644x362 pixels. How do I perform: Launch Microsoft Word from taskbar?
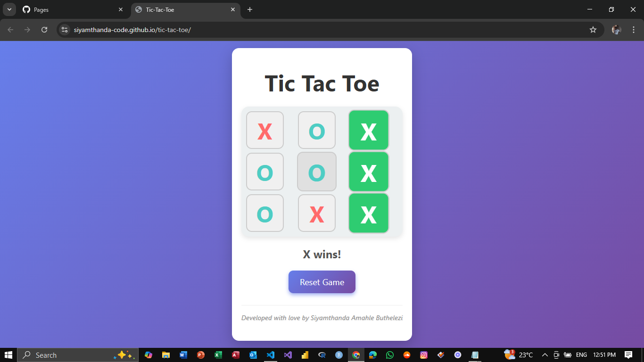(183, 355)
